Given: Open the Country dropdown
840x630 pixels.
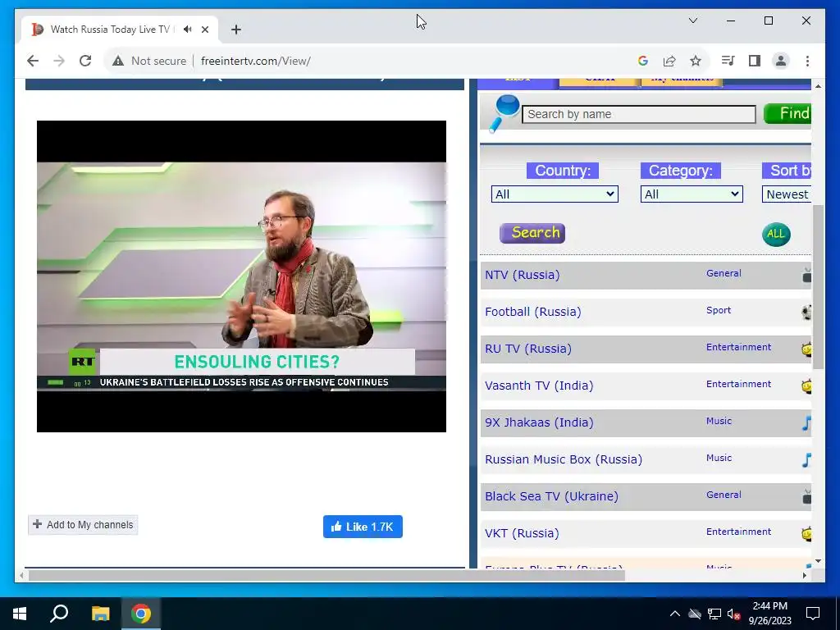Looking at the screenshot, I should pos(555,194).
